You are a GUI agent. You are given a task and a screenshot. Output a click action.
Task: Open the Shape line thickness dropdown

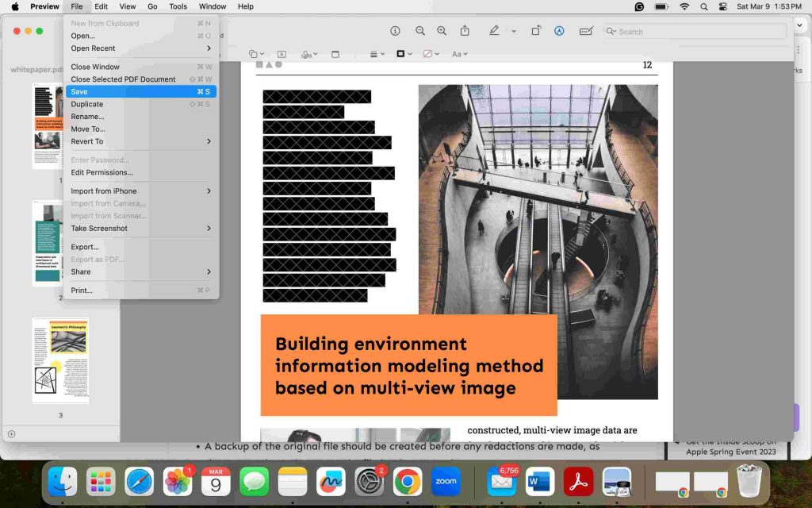click(374, 54)
